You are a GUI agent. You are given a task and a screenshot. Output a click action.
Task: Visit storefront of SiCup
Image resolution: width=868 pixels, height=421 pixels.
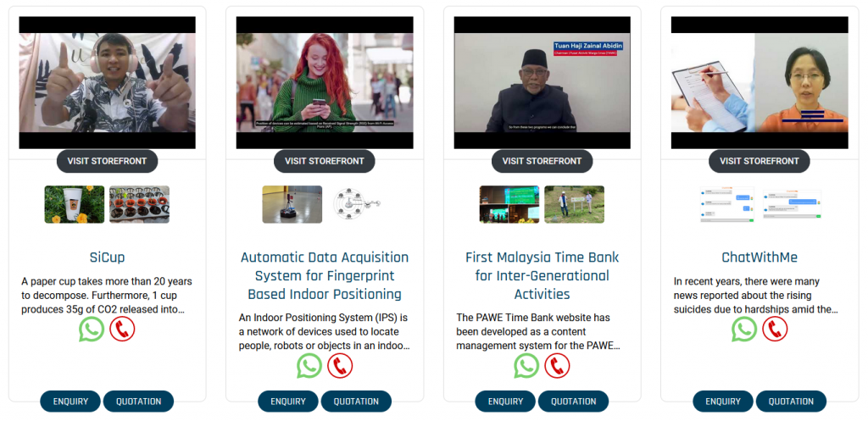click(x=107, y=161)
